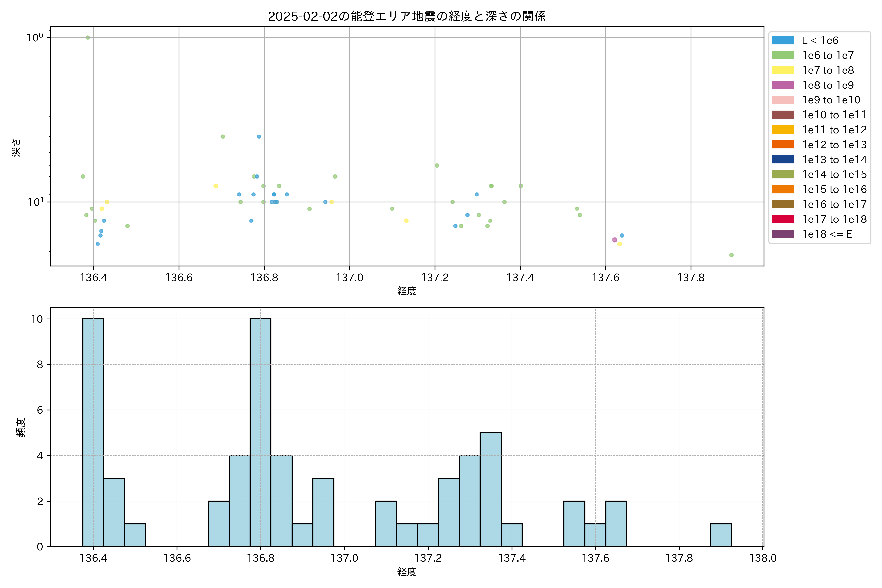This screenshot has width=882, height=588.
Task: Click the purple 1e18 <= E legend swatch
Action: [x=783, y=234]
